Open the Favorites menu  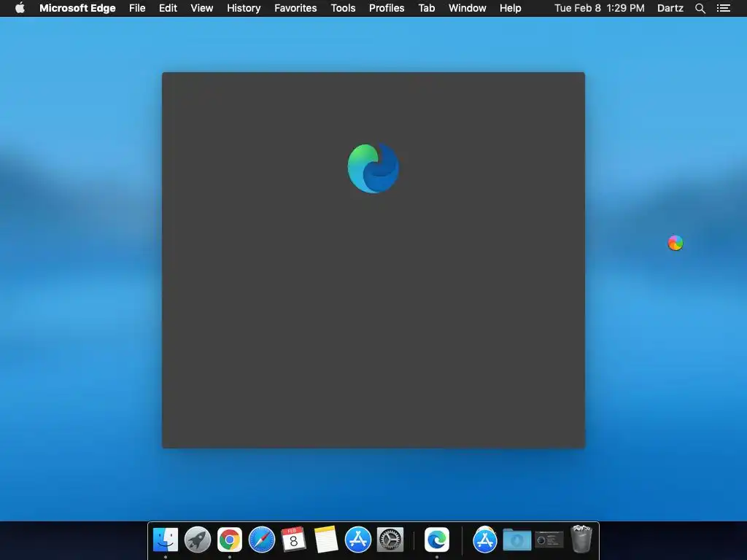pos(295,8)
